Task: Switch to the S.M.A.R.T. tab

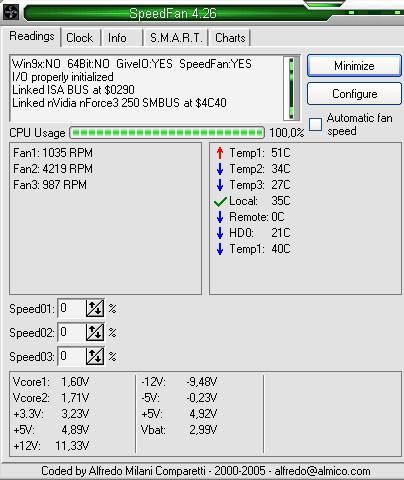Action: click(176, 38)
